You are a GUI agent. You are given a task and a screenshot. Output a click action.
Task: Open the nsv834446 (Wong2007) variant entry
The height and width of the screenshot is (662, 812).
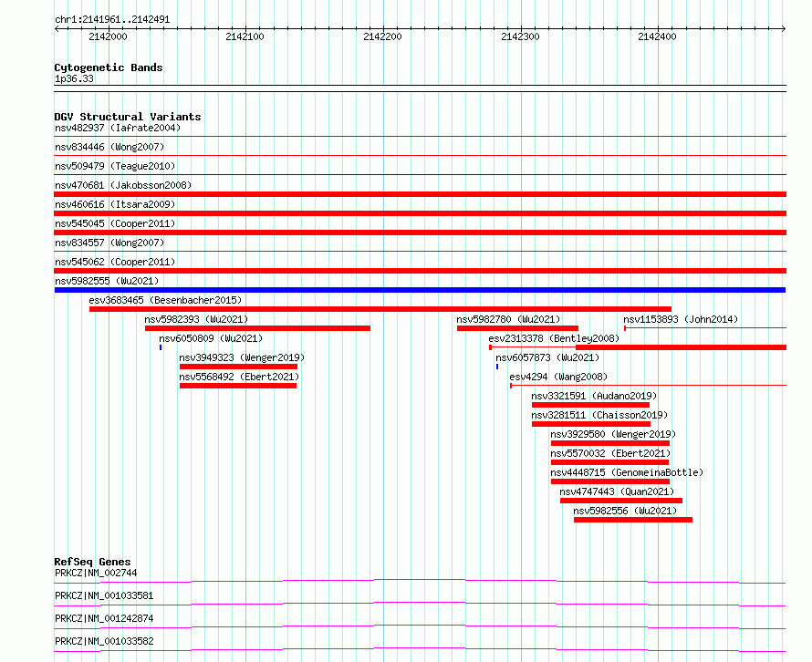pyautogui.click(x=109, y=147)
